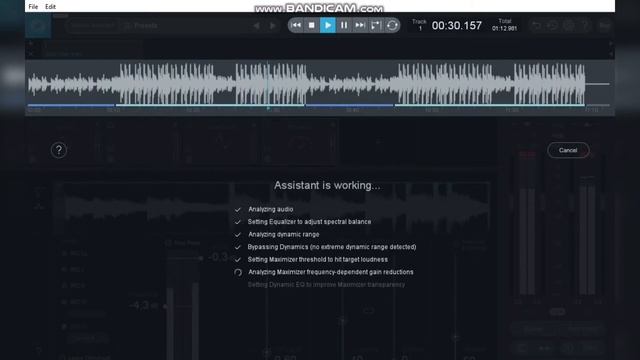Image resolution: width=640 pixels, height=360 pixels.
Task: Click the 00:30.157 playback time display
Action: [x=457, y=26]
